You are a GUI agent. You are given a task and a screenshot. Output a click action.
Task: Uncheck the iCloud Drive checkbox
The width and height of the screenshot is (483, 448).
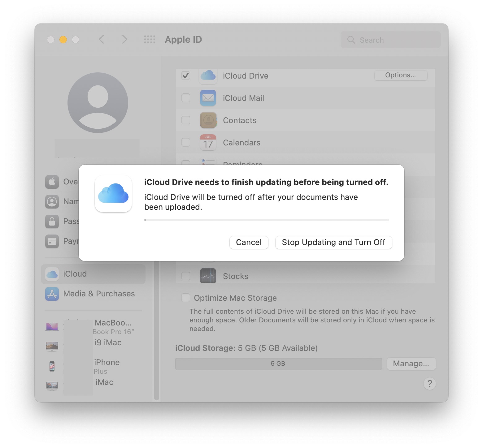186,75
